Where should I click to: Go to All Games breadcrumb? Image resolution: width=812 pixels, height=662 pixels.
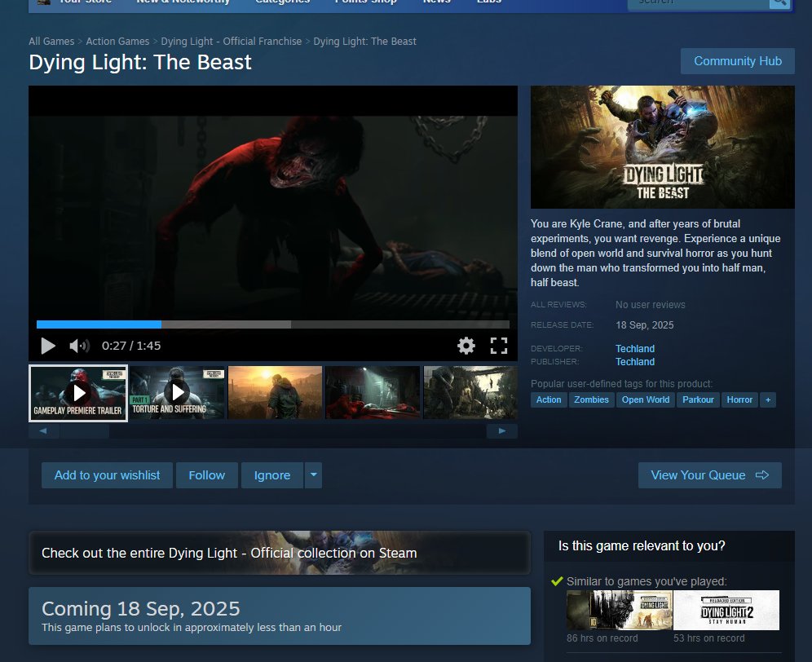pyautogui.click(x=51, y=42)
